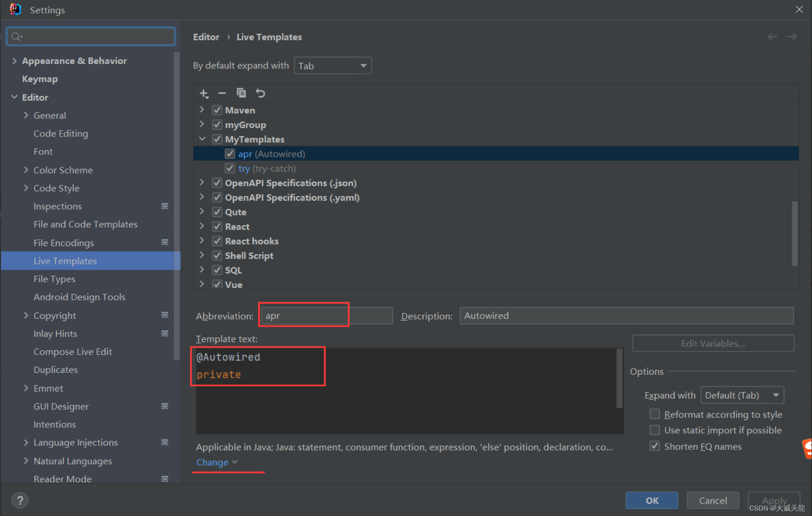
Task: Click project-level icon beside GUI Designer
Action: [x=165, y=406]
